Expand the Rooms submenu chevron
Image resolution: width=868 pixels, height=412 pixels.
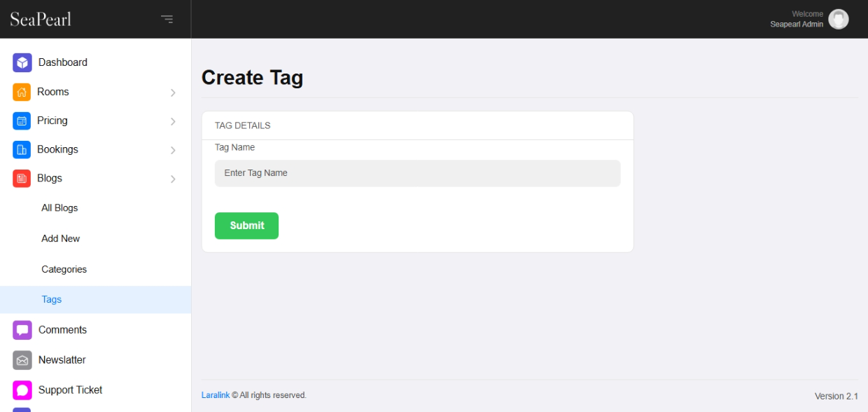tap(173, 92)
